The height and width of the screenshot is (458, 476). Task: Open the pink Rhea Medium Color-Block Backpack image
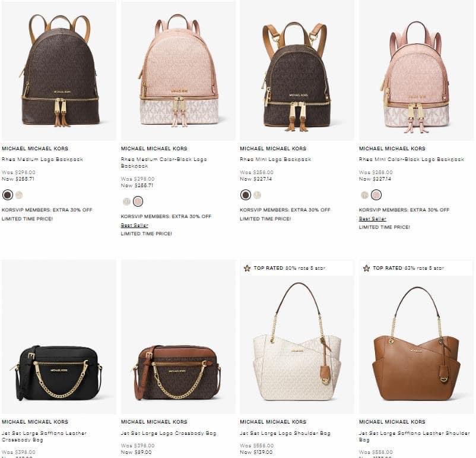click(x=178, y=71)
